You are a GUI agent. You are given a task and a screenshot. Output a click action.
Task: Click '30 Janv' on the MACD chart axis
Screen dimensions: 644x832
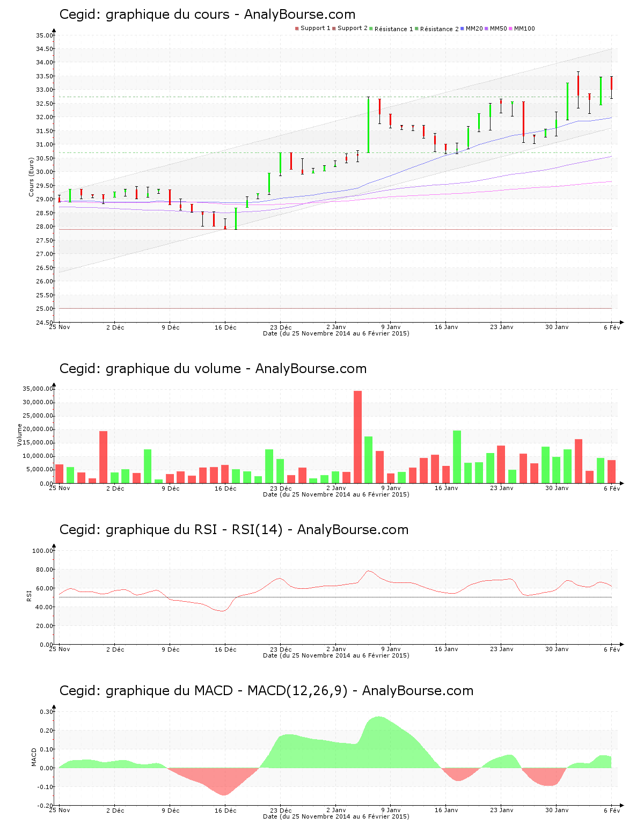tap(557, 810)
